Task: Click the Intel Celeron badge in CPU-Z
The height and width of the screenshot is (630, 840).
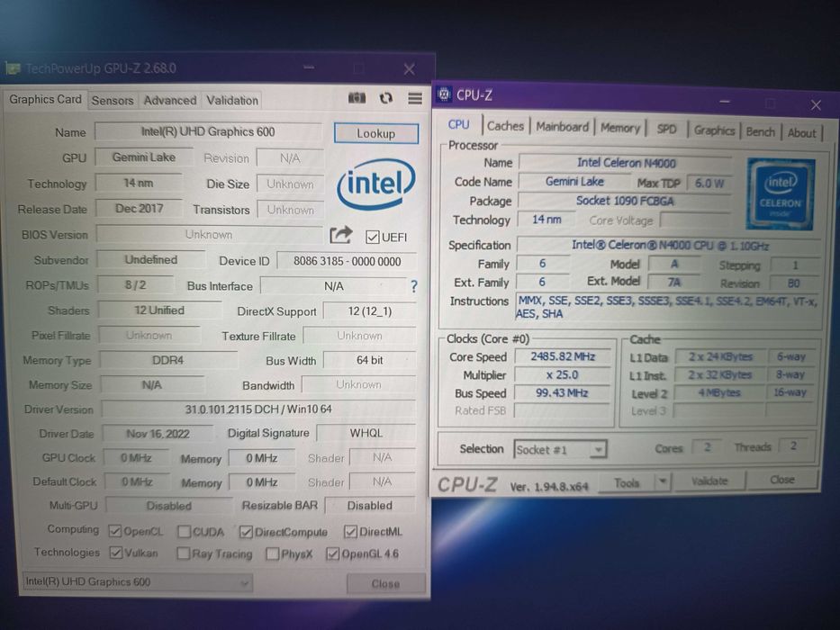Action: [x=781, y=193]
